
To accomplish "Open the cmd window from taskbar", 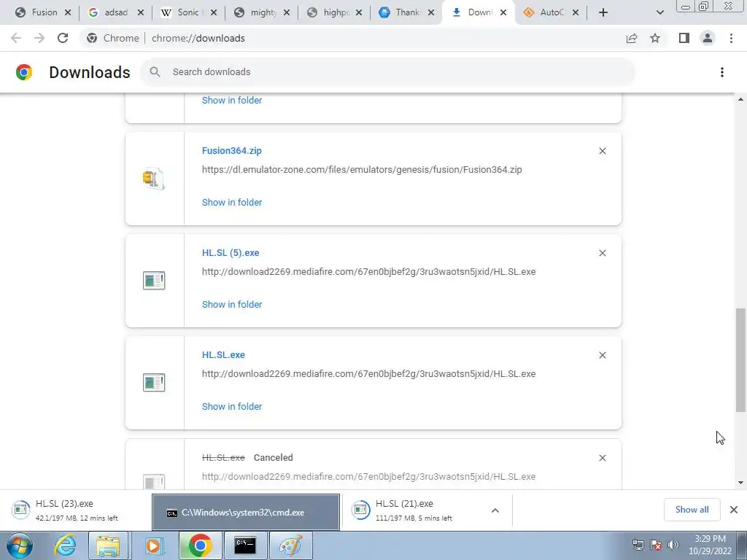I will click(x=245, y=545).
